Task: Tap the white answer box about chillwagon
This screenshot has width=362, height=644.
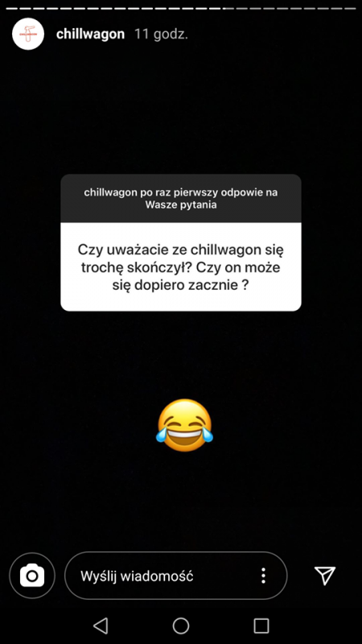Action: click(x=181, y=266)
